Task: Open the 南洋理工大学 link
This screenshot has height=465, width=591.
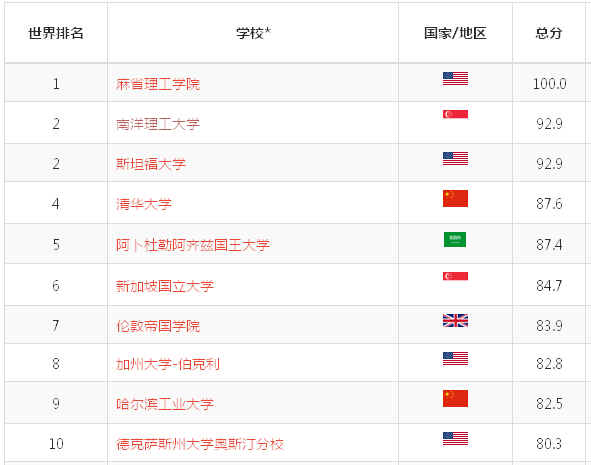Action: click(x=158, y=124)
